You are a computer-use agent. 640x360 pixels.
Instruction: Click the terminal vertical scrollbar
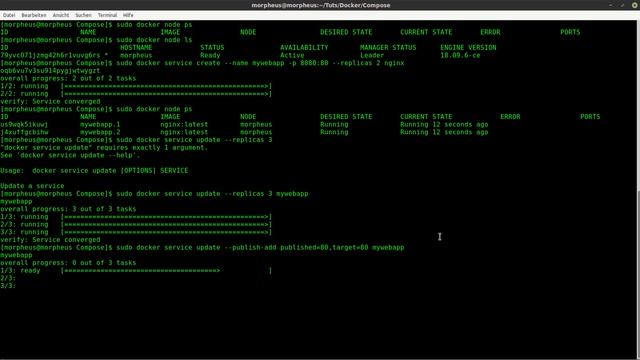[x=638, y=273]
